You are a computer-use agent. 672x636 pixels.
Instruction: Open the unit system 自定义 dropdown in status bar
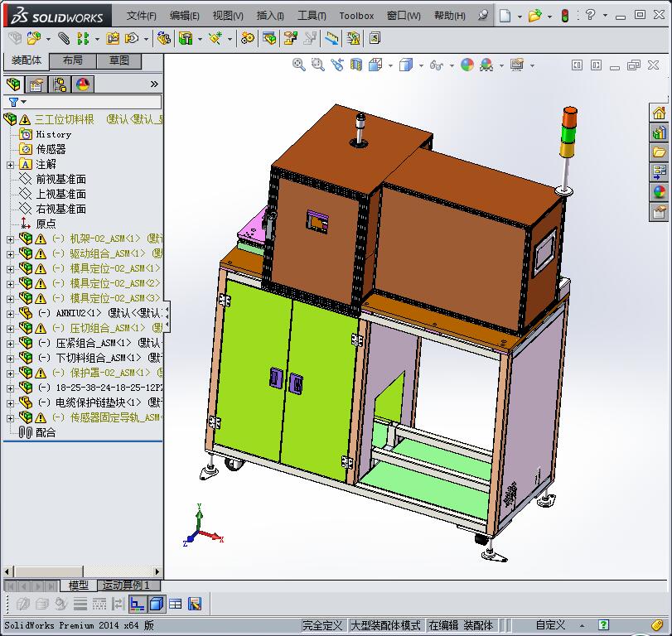click(582, 626)
